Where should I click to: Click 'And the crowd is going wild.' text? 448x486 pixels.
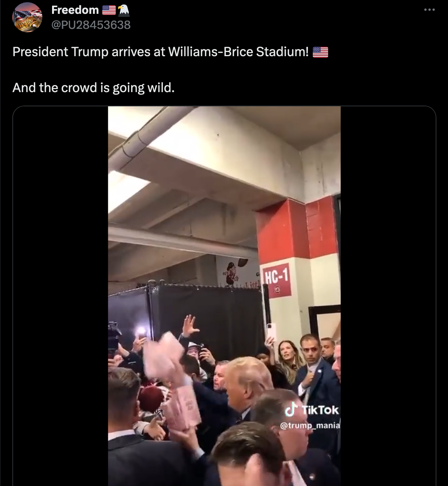[x=94, y=88]
